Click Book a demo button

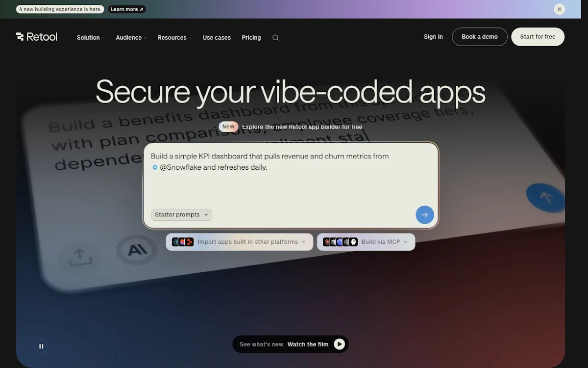(480, 37)
